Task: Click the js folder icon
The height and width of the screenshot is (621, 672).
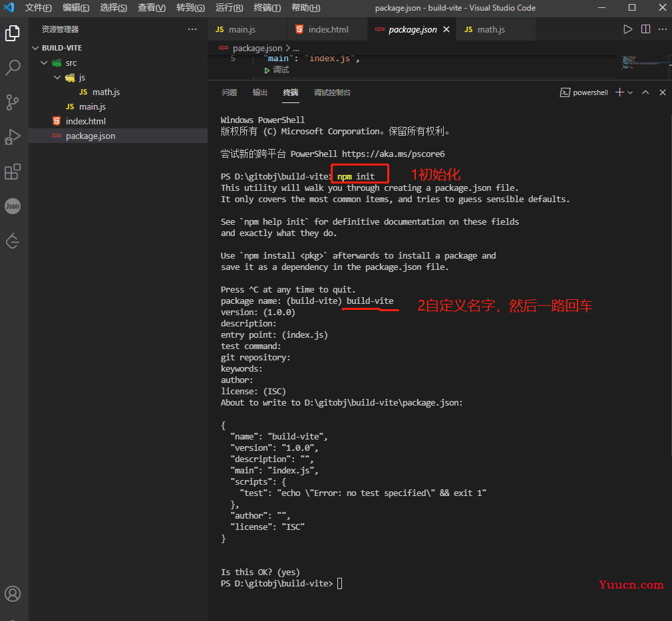Action: coord(70,78)
